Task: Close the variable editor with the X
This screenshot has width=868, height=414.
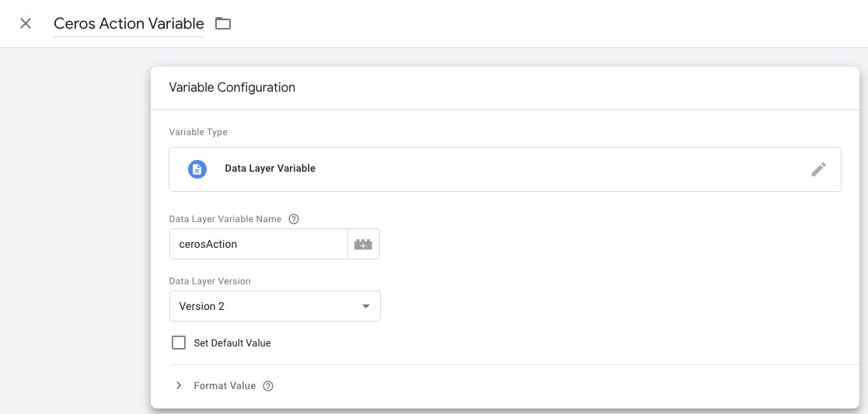Action: coord(26,23)
